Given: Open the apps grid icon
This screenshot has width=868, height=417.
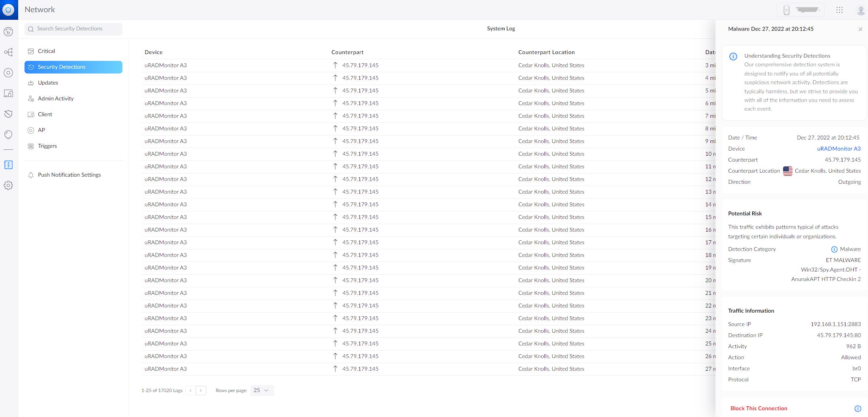Looking at the screenshot, I should tap(840, 10).
